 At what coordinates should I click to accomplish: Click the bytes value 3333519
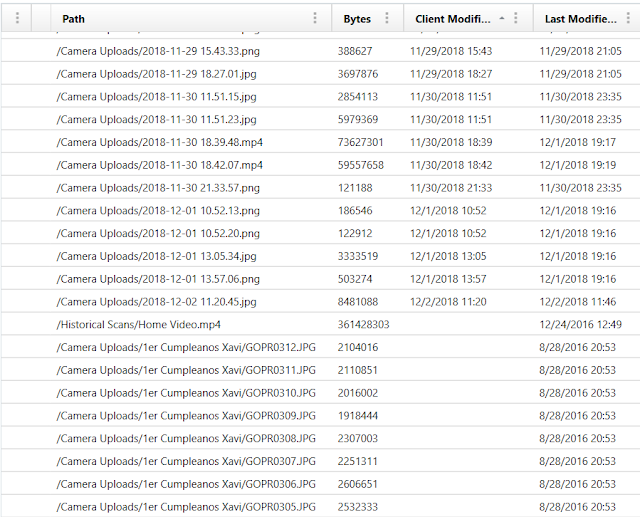358,256
